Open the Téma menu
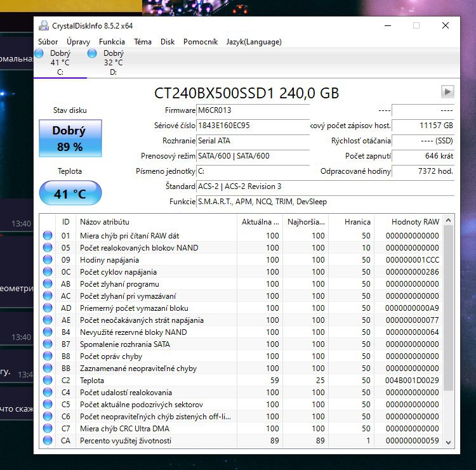 coord(143,42)
